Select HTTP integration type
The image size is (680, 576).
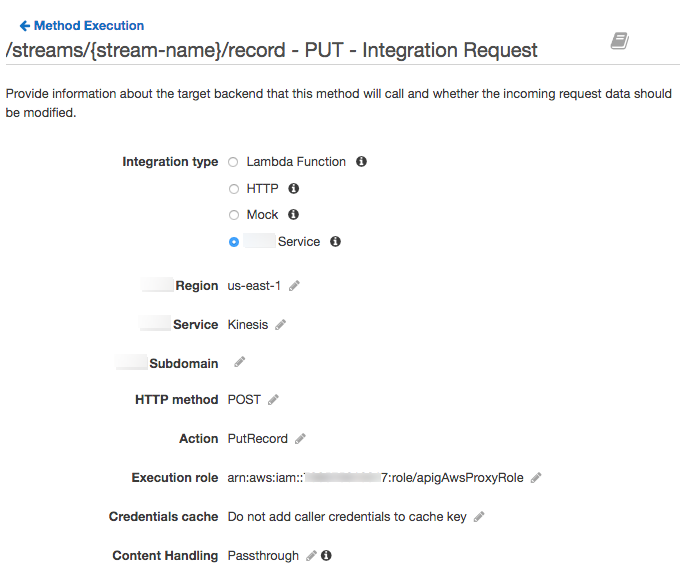point(234,188)
